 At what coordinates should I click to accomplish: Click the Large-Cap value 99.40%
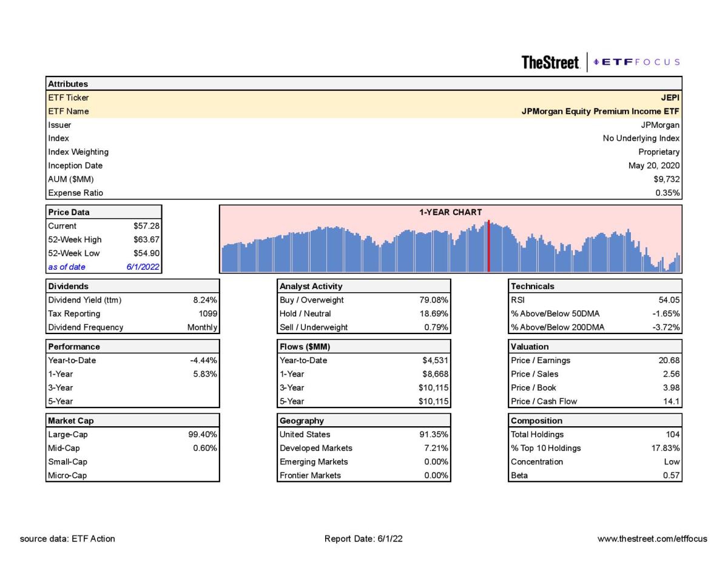(x=203, y=434)
